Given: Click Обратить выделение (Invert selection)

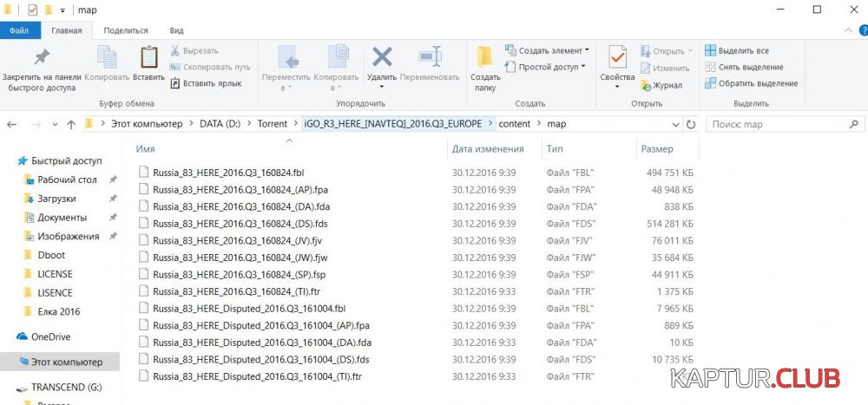Looking at the screenshot, I should pyautogui.click(x=751, y=83).
